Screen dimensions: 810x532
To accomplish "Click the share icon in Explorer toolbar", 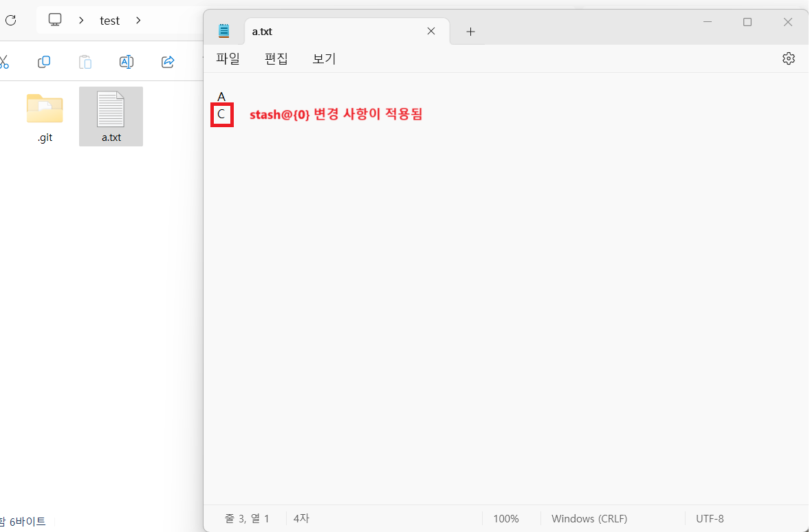I will coord(168,62).
